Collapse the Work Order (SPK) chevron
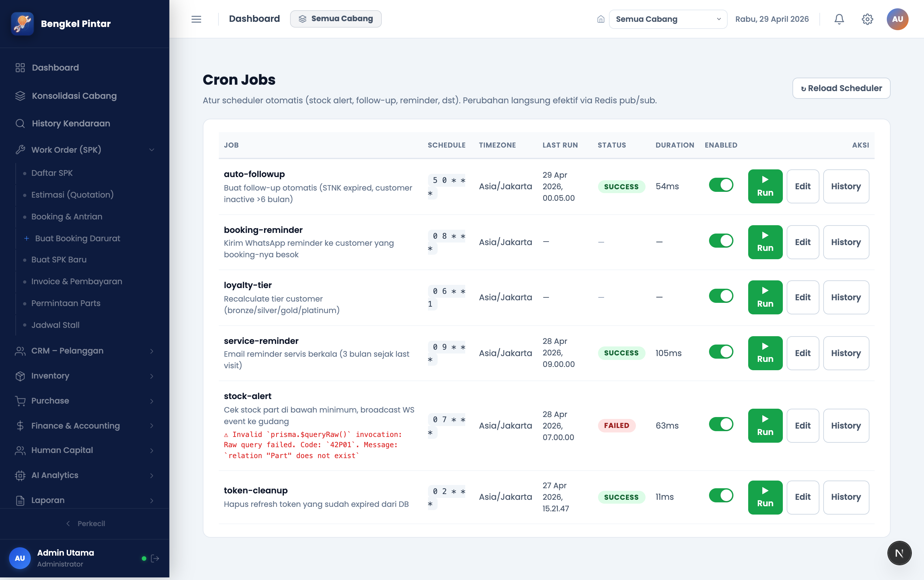The height and width of the screenshot is (580, 924). click(151, 150)
